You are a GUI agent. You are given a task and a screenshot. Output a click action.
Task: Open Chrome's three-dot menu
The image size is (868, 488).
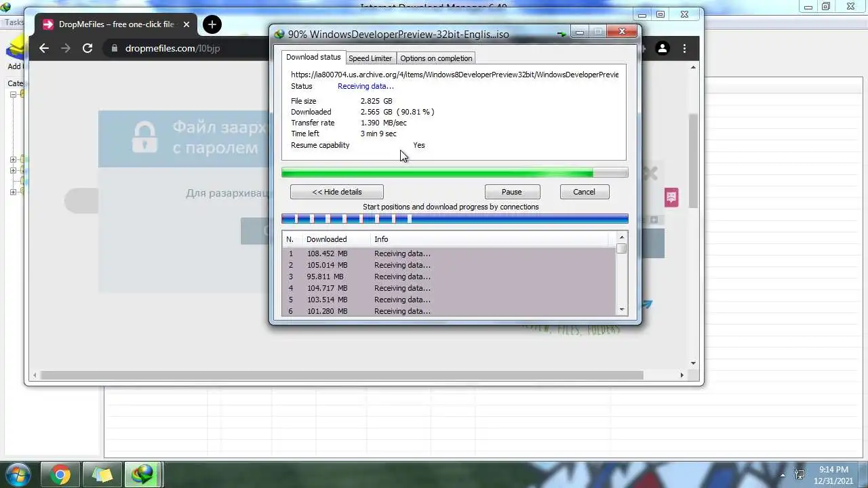[685, 48]
